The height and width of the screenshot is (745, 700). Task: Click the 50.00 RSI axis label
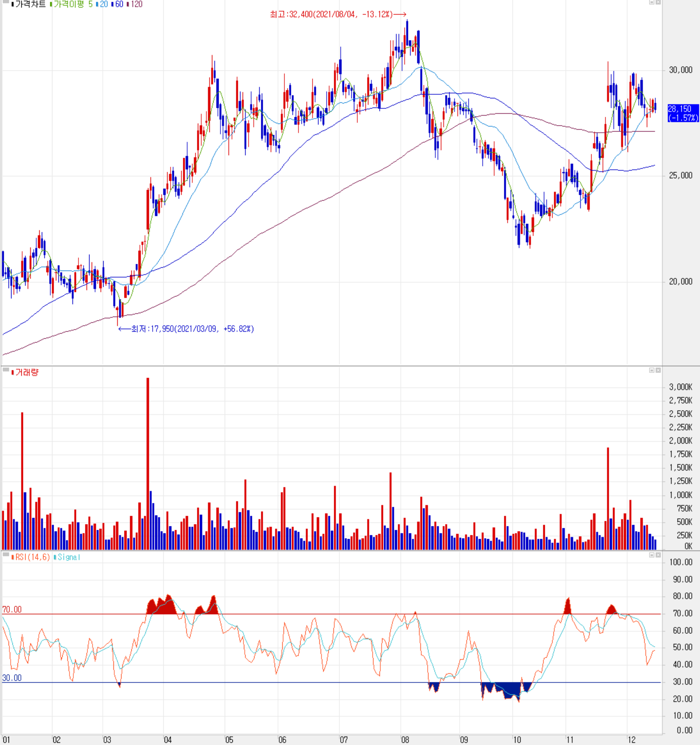(683, 647)
